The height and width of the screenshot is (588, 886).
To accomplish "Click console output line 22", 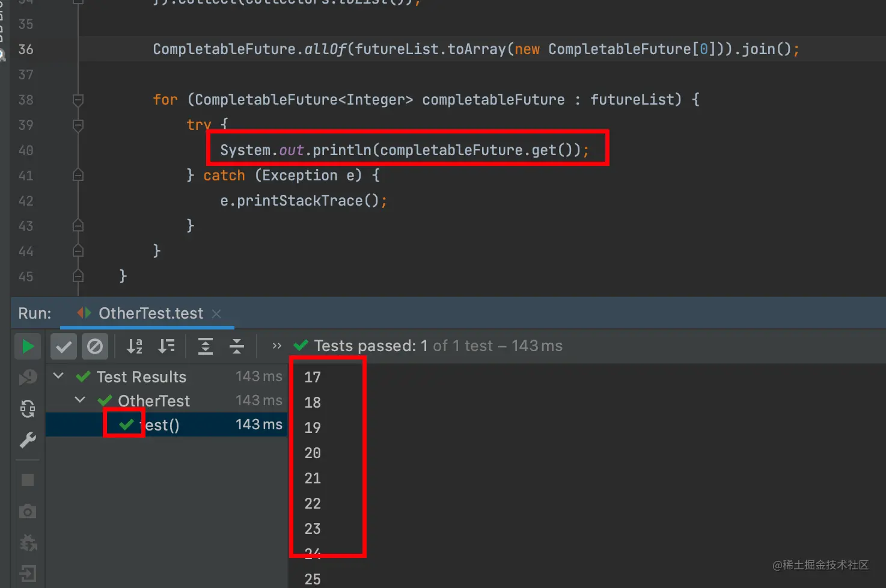I will pyautogui.click(x=313, y=503).
